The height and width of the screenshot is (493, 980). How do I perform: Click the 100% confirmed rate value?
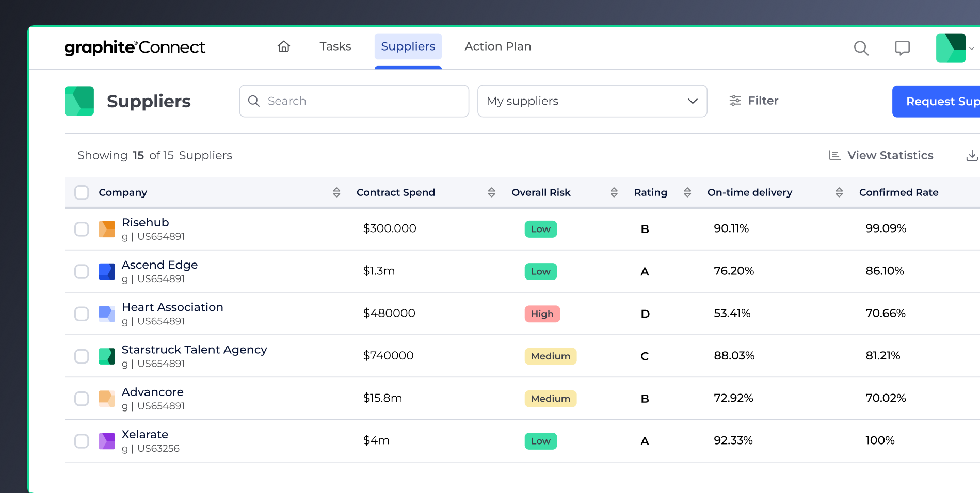coord(880,440)
